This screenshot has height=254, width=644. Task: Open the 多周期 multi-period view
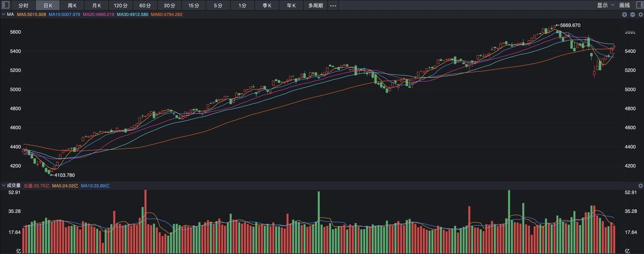pos(315,6)
